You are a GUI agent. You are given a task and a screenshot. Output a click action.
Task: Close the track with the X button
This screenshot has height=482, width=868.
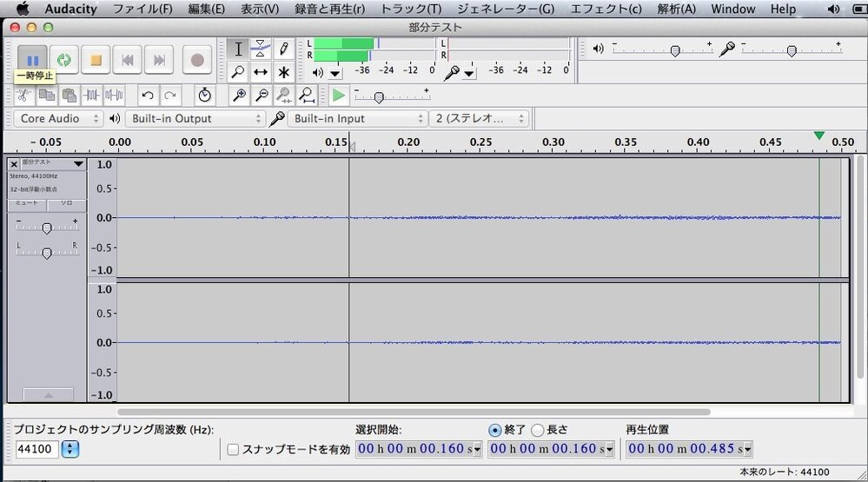15,164
